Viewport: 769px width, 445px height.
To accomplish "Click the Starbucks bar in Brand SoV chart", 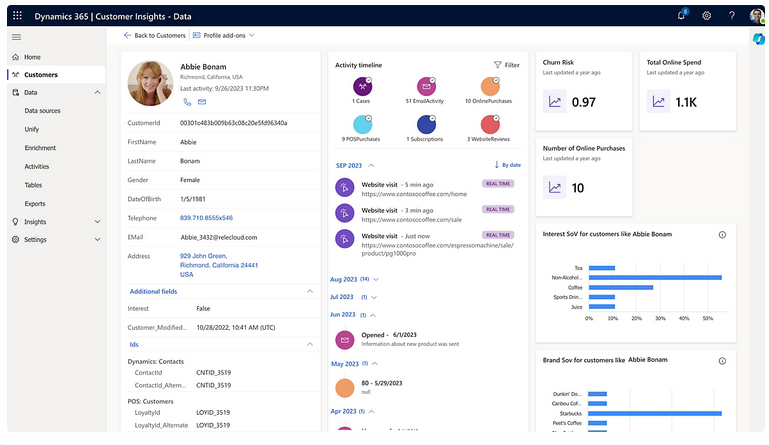I will tap(654, 412).
